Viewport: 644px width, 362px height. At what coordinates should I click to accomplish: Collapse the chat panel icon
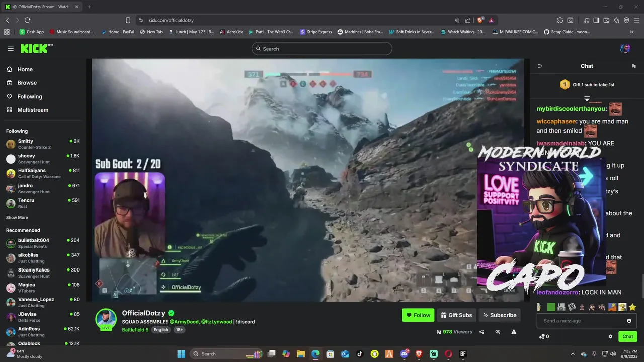[x=540, y=66]
